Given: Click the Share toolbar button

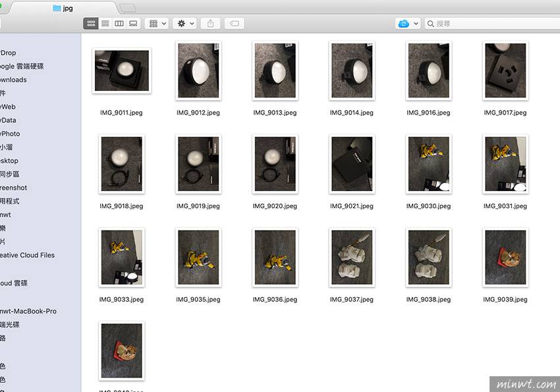Looking at the screenshot, I should (211, 24).
